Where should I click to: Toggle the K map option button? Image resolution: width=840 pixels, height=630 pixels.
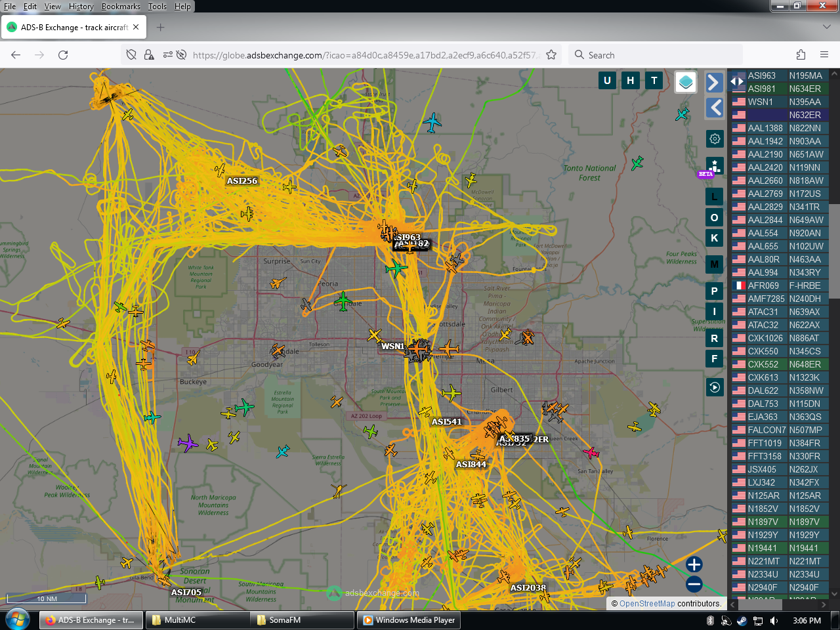tap(715, 238)
